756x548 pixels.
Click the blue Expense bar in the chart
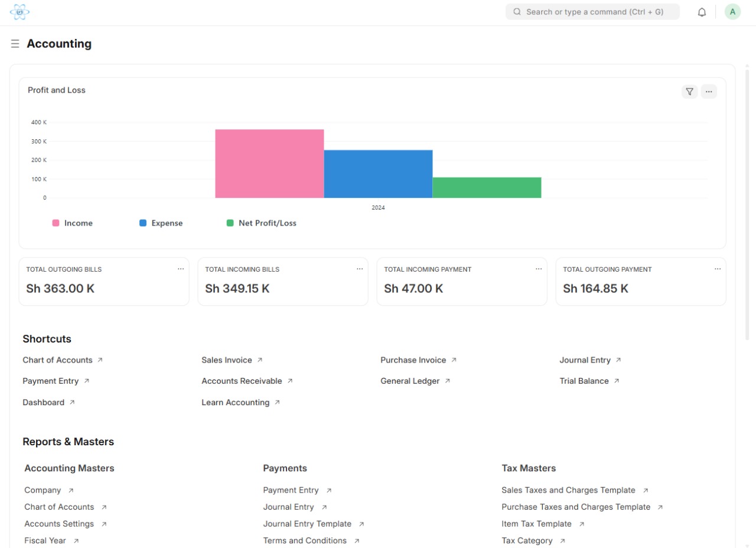click(x=378, y=174)
